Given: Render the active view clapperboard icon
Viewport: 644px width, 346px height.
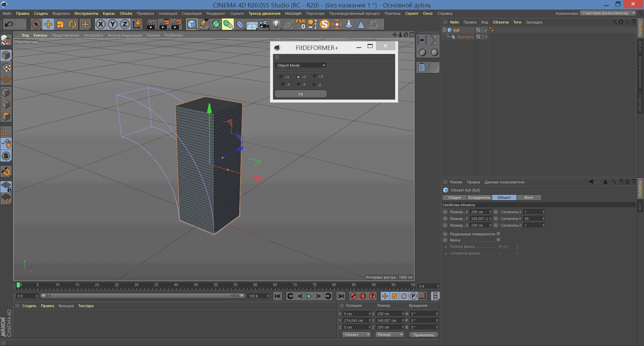Looking at the screenshot, I should 152,24.
